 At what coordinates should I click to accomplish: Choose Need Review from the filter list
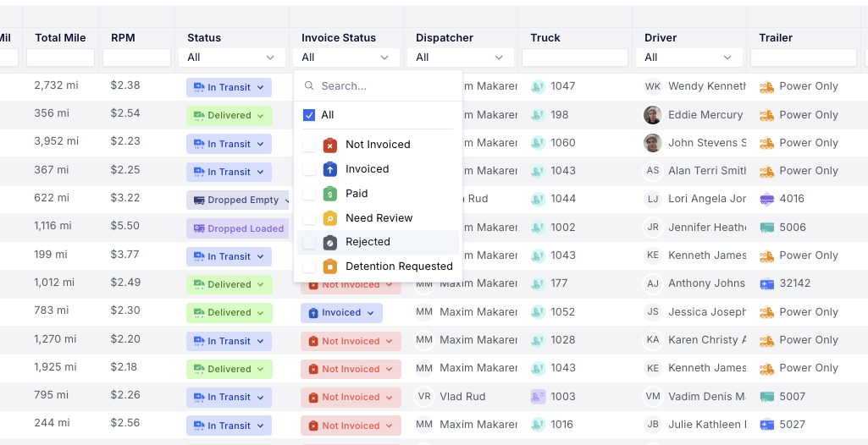pos(379,218)
